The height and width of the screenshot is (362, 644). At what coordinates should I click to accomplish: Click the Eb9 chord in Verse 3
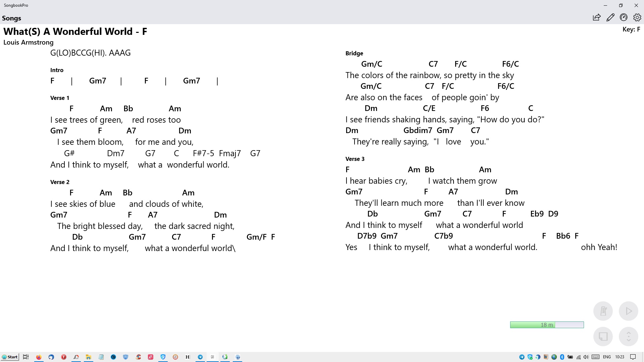[x=537, y=214]
